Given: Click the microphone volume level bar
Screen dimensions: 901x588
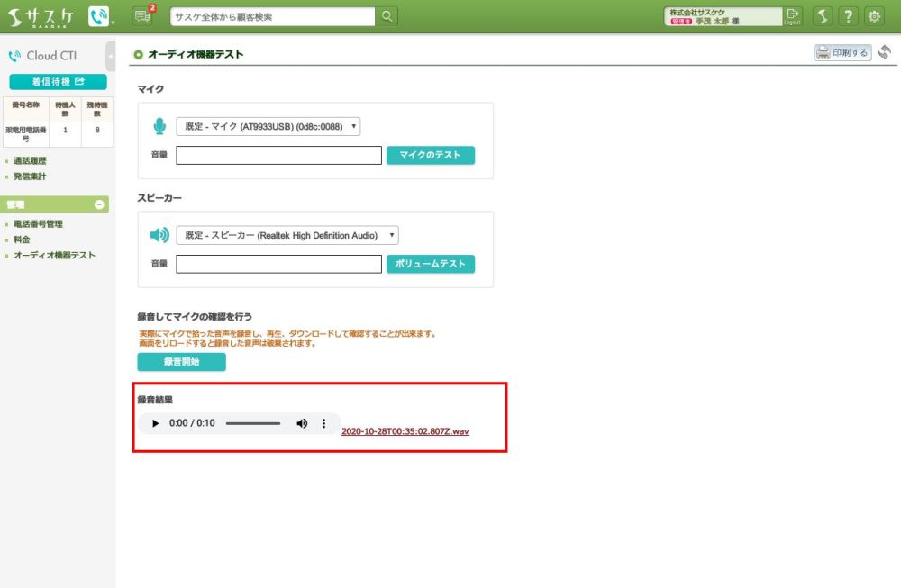Looking at the screenshot, I should click(278, 155).
